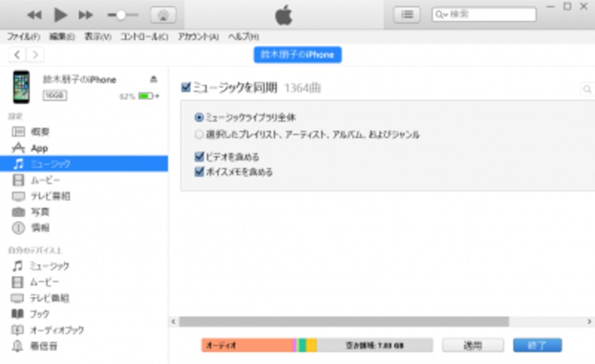This screenshot has height=364, width=595.
Task: Open テレビ番組 under settings section
Action: tap(84, 195)
